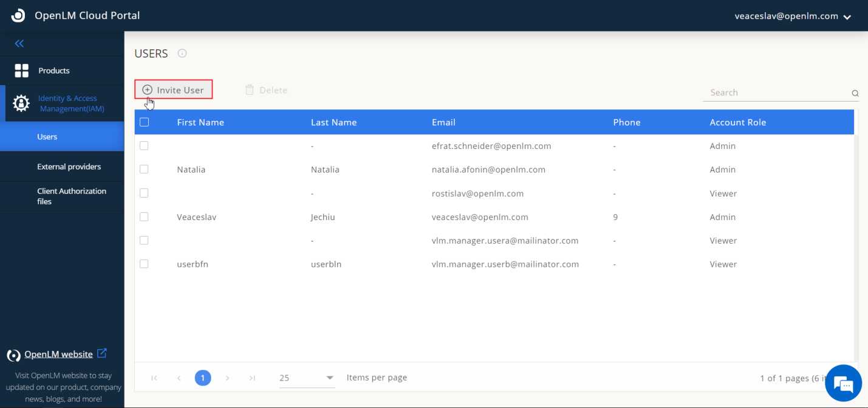
Task: Click the Invite User button
Action: [174, 90]
